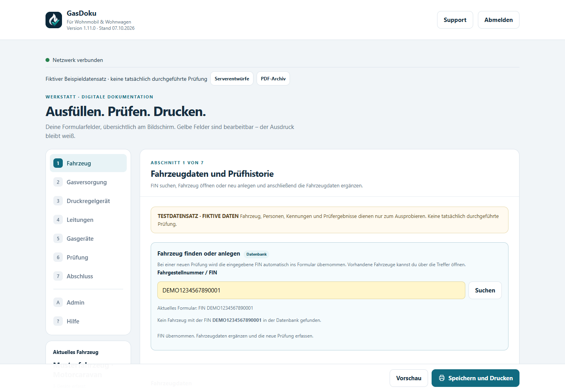Open the Vorschau preview

pos(408,378)
